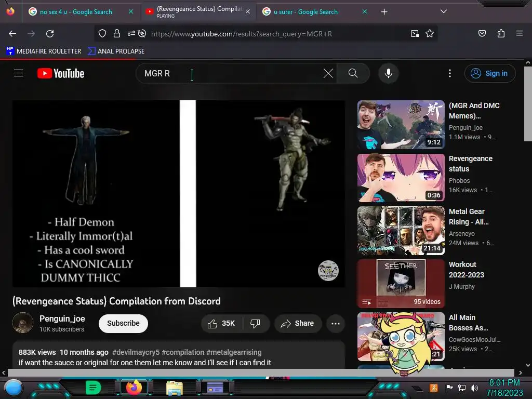The width and height of the screenshot is (532, 399).
Task: Open File Explorer from the taskbar
Action: pyautogui.click(x=175, y=388)
